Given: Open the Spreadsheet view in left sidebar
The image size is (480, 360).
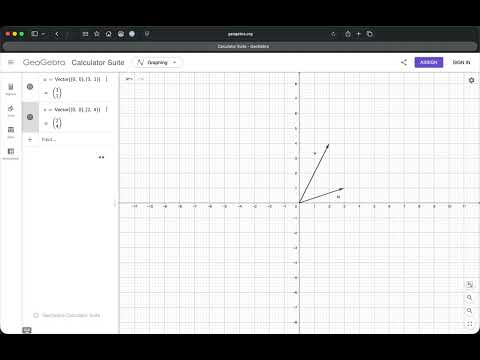Looking at the screenshot, I should click(11, 153).
